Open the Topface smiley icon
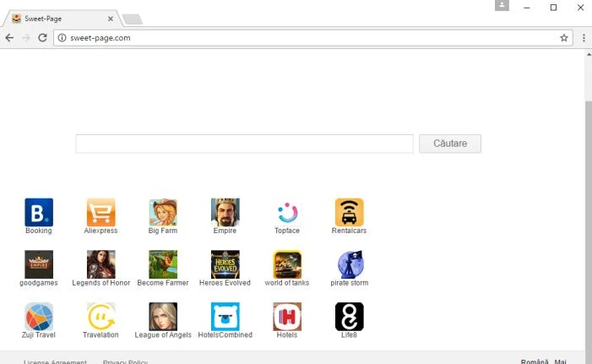 coord(287,212)
